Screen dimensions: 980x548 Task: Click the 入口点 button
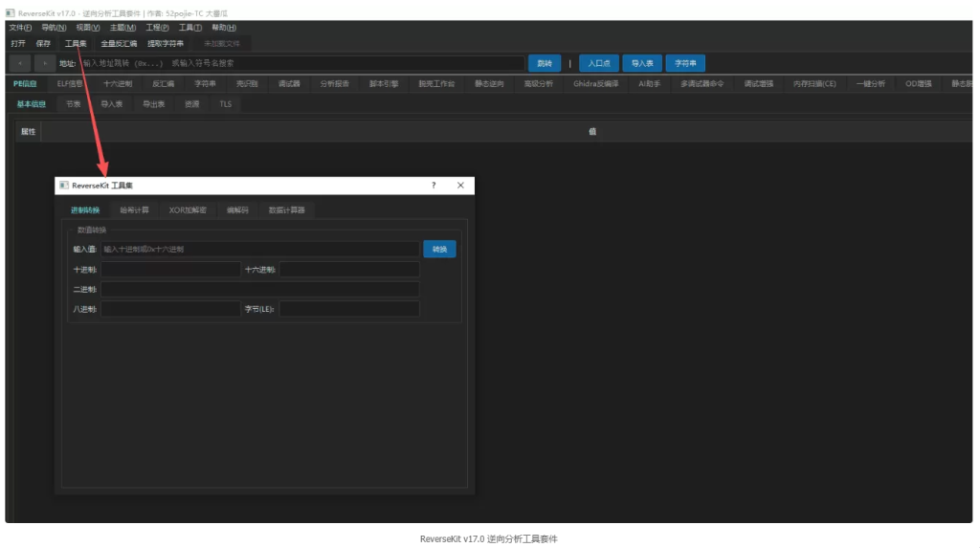pos(599,63)
